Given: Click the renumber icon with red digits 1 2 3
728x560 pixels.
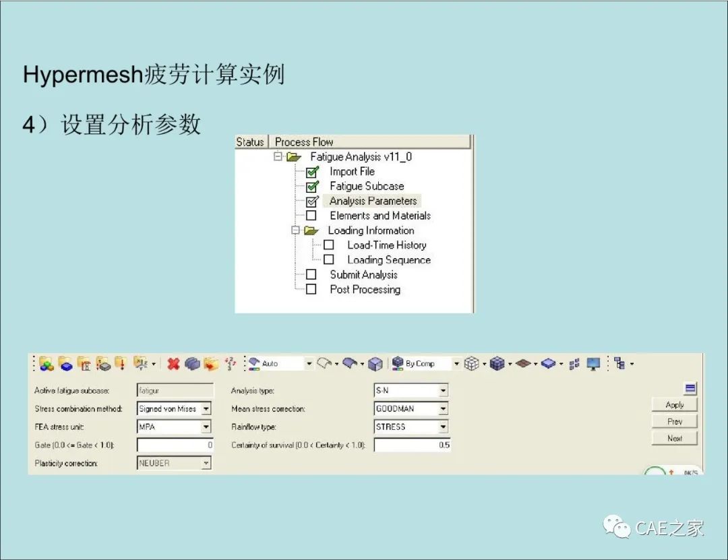Looking at the screenshot, I should point(230,364).
